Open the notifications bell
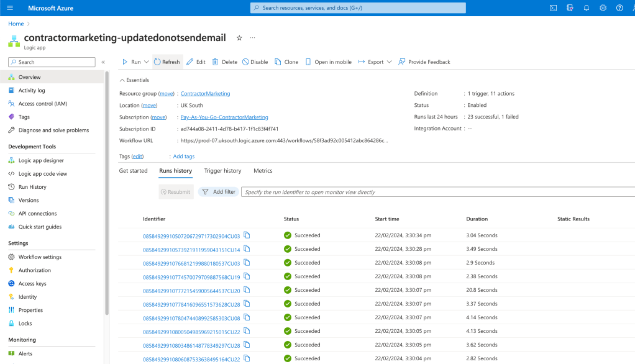This screenshot has height=364, width=635. (587, 7)
